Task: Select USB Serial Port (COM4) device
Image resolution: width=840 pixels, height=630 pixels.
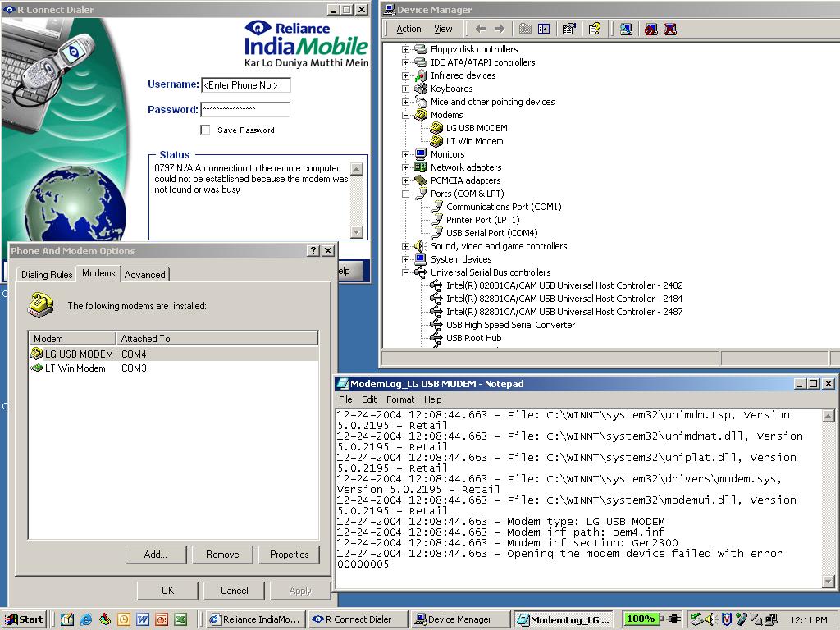Action: tap(491, 233)
